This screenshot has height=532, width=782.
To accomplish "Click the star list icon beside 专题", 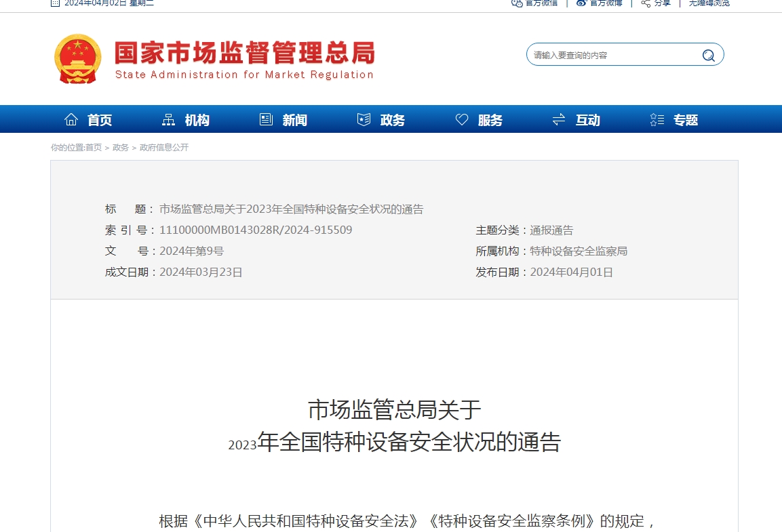I will coord(657,120).
